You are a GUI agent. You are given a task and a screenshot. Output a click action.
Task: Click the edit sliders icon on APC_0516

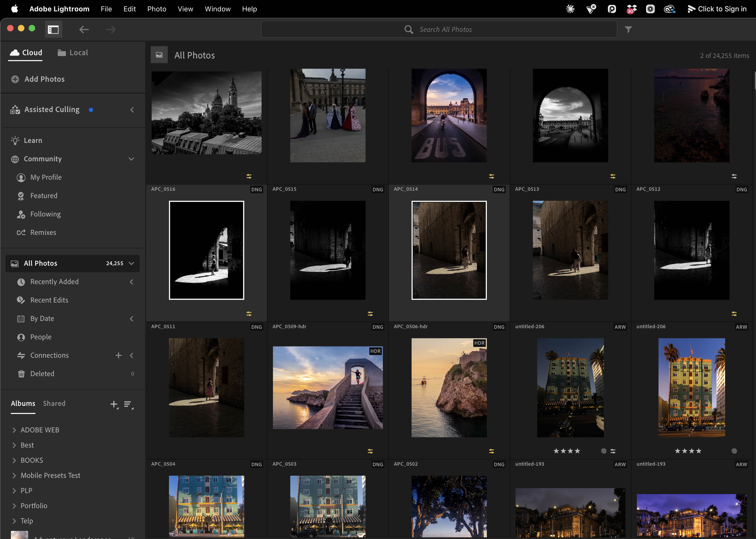tap(249, 314)
